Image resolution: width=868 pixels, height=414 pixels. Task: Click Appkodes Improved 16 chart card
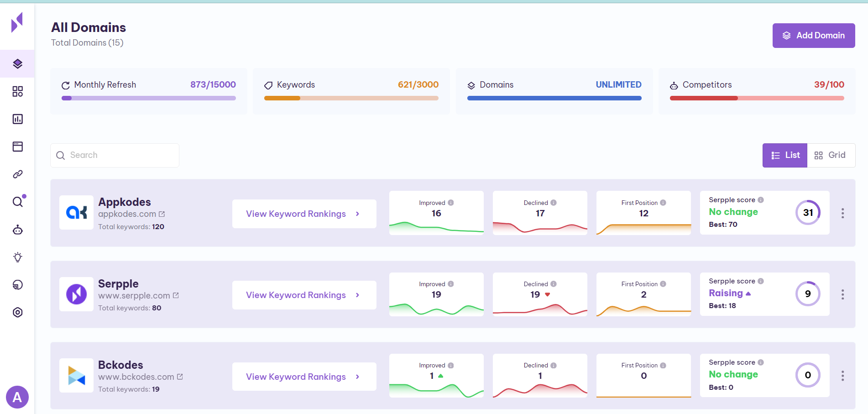pos(436,213)
